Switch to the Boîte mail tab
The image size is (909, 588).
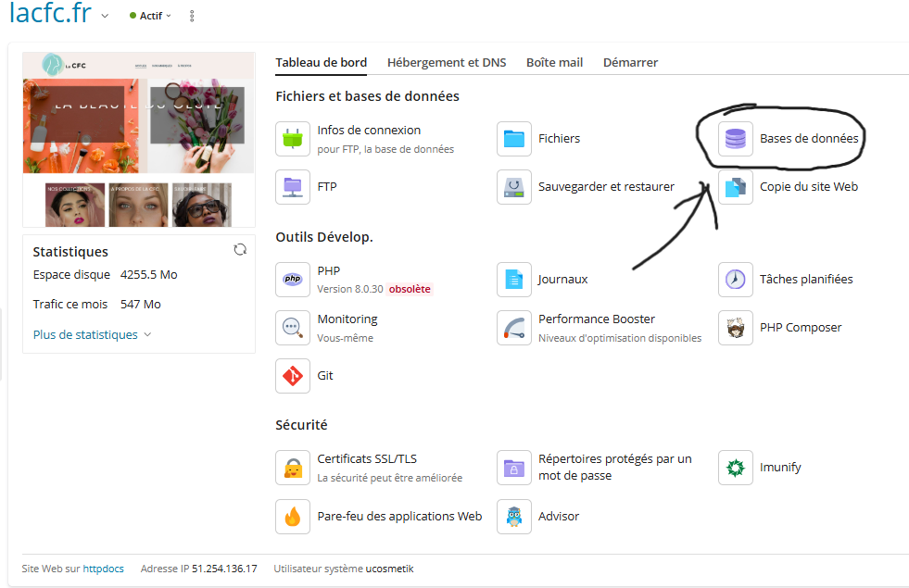554,63
